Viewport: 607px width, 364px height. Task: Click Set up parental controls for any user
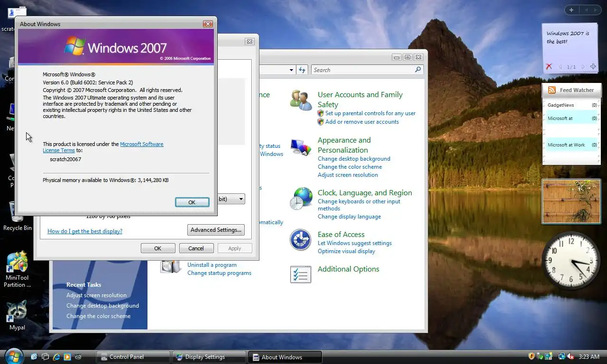pyautogui.click(x=370, y=113)
